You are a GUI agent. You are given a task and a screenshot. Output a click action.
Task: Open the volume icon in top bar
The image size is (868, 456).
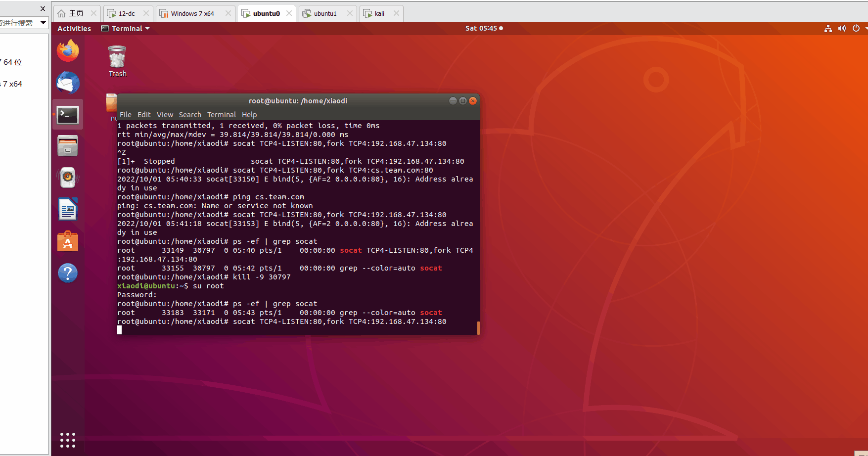tap(842, 28)
